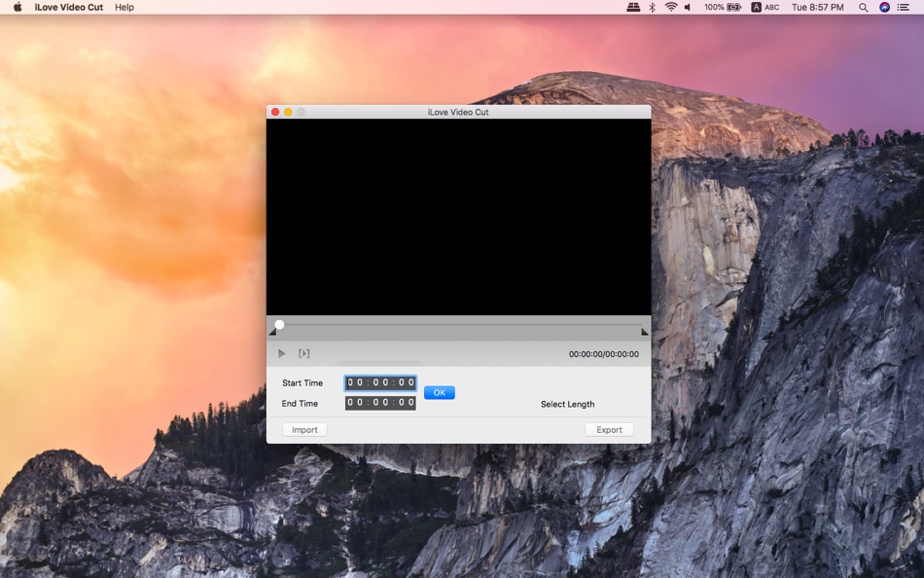Close the iLove Video Cut window

(275, 112)
